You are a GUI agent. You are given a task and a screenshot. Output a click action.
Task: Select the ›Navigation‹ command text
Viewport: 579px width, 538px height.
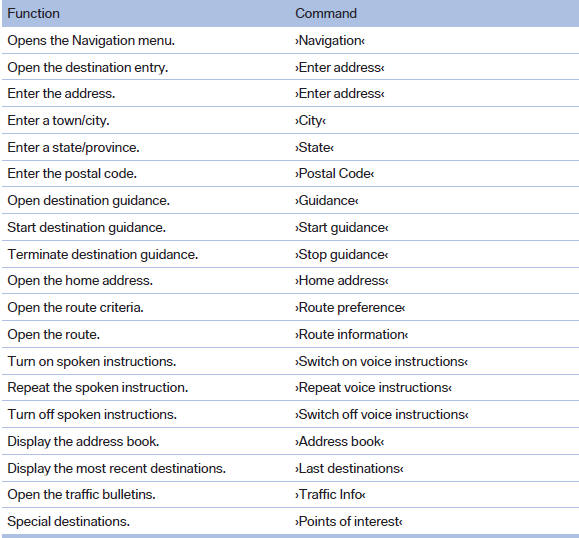coord(330,41)
